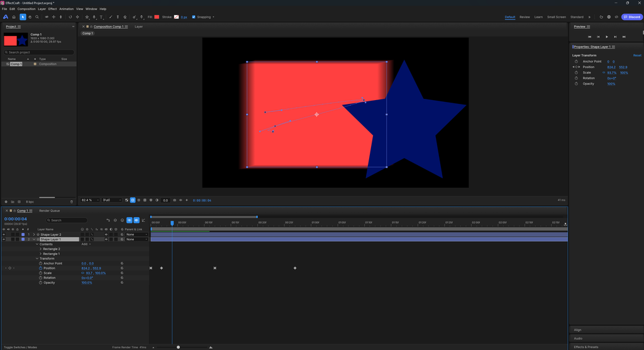644x350 pixels.
Task: Toggle transparency grid in viewer
Action: coord(126,200)
